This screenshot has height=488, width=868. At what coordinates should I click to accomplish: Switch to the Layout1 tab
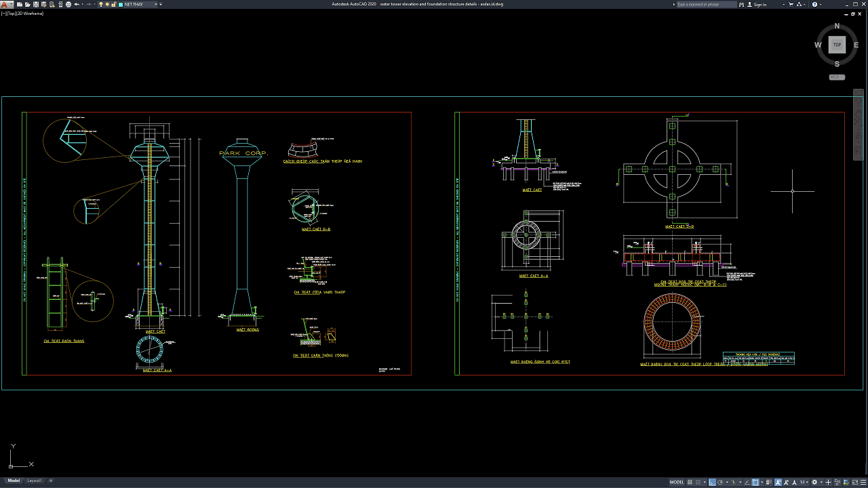pos(35,481)
